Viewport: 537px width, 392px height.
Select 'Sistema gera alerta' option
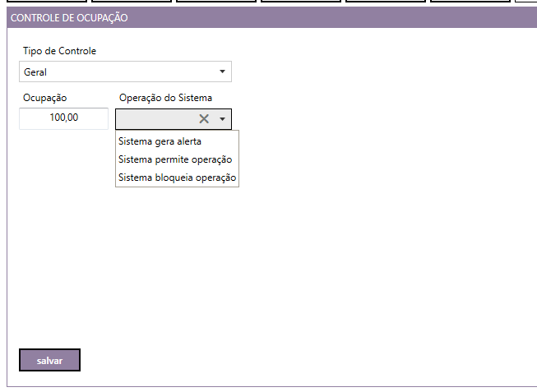pyautogui.click(x=160, y=141)
